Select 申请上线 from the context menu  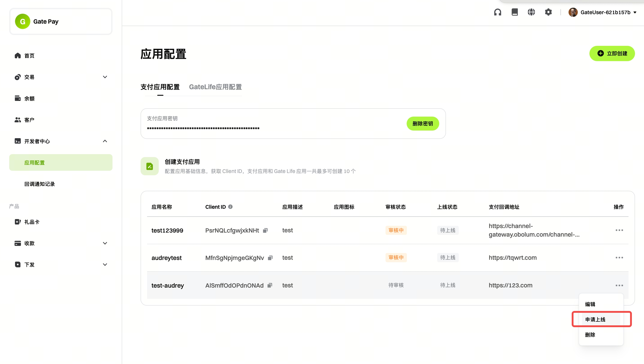(595, 319)
